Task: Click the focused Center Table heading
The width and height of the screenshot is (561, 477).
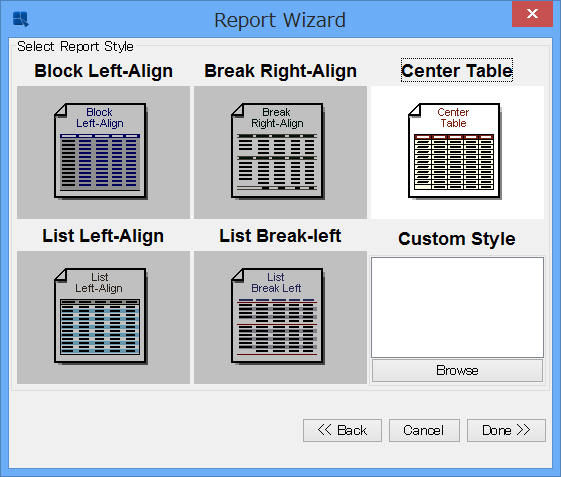Action: click(457, 70)
